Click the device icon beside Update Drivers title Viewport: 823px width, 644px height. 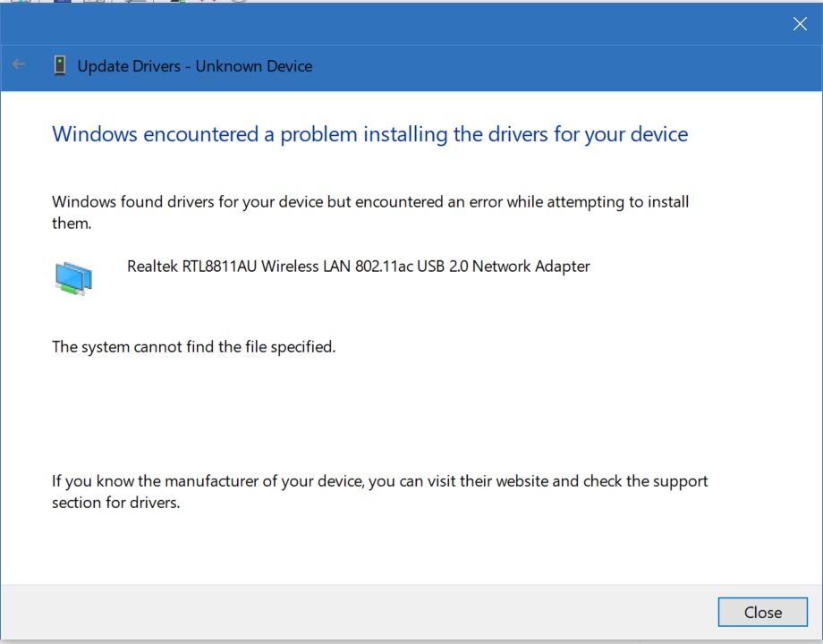(x=60, y=65)
